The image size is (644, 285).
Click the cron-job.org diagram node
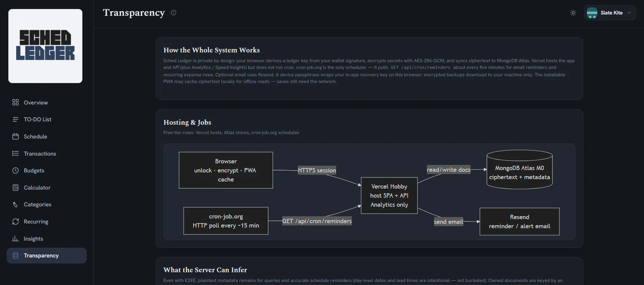tap(226, 221)
